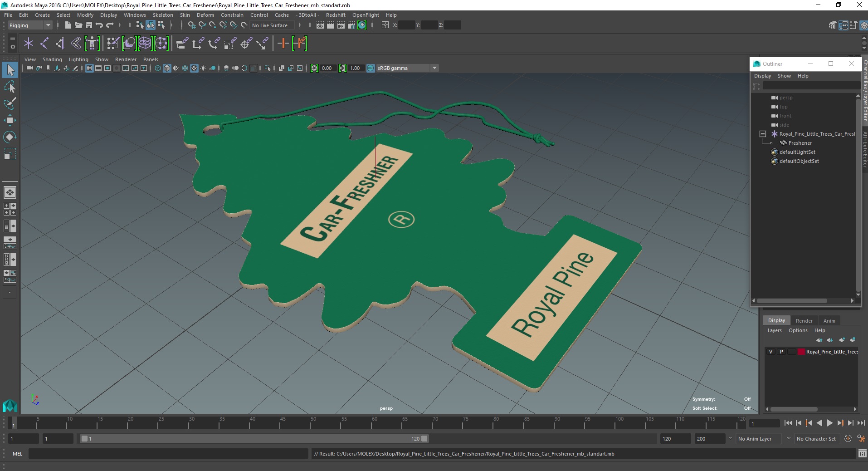Open animation preferences running-man icon
Viewport: 868px width, 471px height.
861,438
